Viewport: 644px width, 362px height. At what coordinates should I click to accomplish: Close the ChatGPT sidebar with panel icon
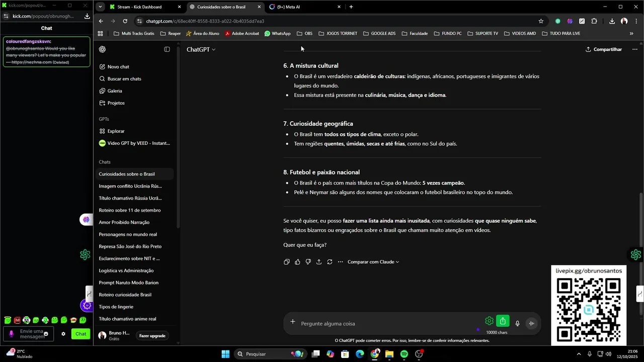pyautogui.click(x=167, y=49)
